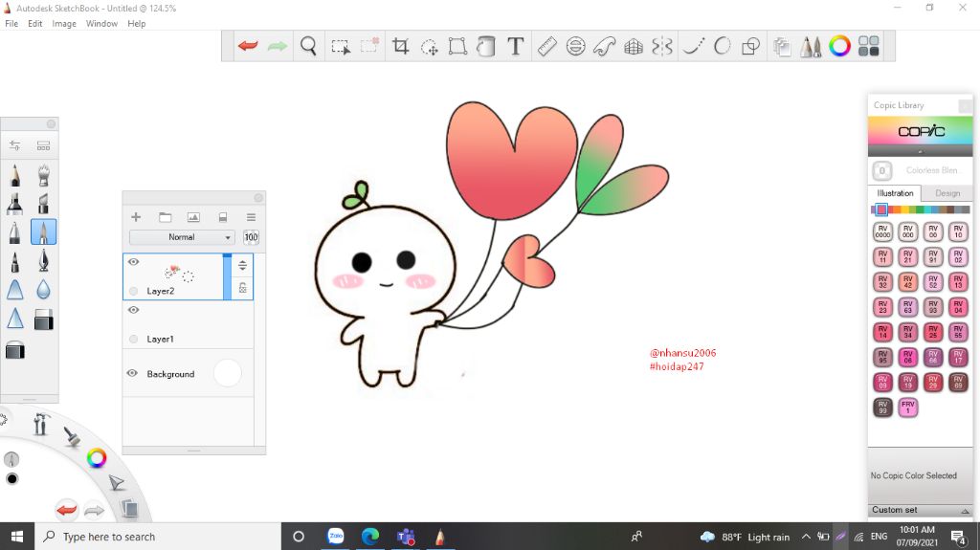Open Brush Properties sliders icon
The width and height of the screenshot is (980, 550).
[x=15, y=145]
